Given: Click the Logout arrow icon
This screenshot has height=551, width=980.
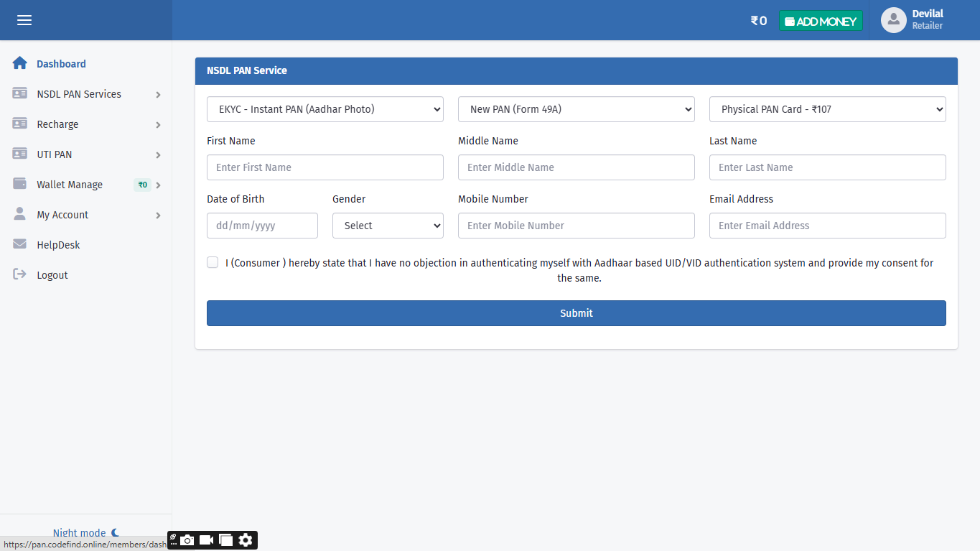Looking at the screenshot, I should 20,274.
